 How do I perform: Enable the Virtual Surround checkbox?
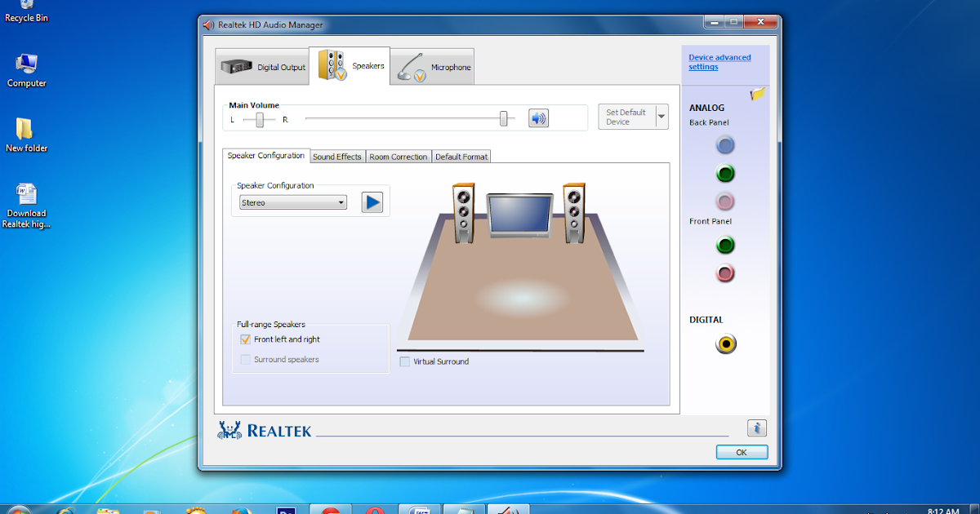pyautogui.click(x=404, y=361)
